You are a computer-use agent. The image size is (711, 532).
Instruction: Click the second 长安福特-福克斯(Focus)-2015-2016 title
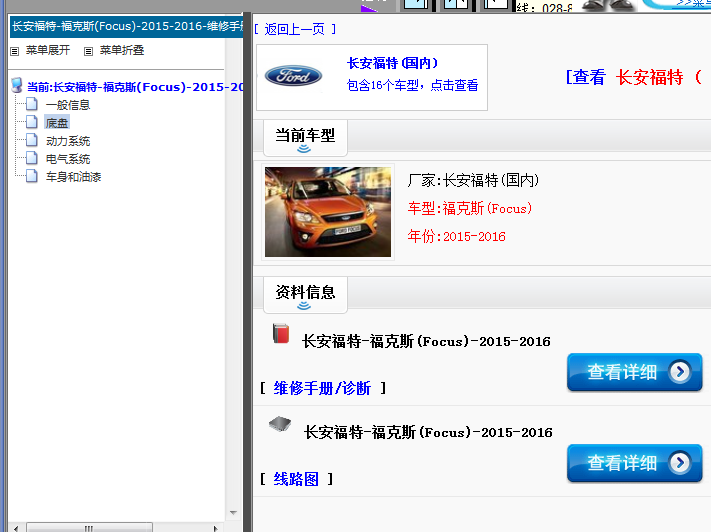point(428,432)
